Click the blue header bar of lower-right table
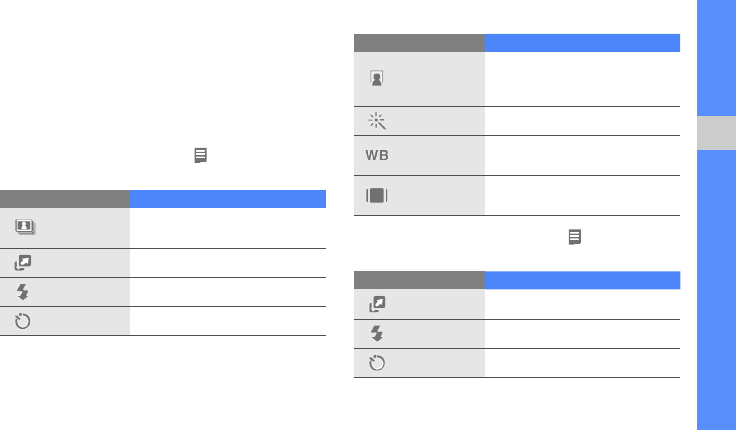 (582, 279)
